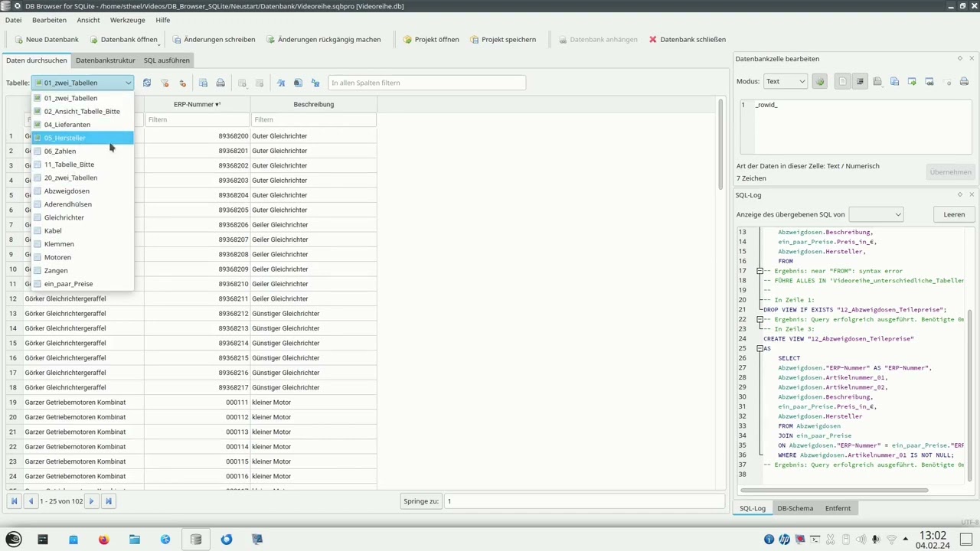Open the Modus Text dropdown
The height and width of the screenshot is (551, 980).
[x=786, y=81]
